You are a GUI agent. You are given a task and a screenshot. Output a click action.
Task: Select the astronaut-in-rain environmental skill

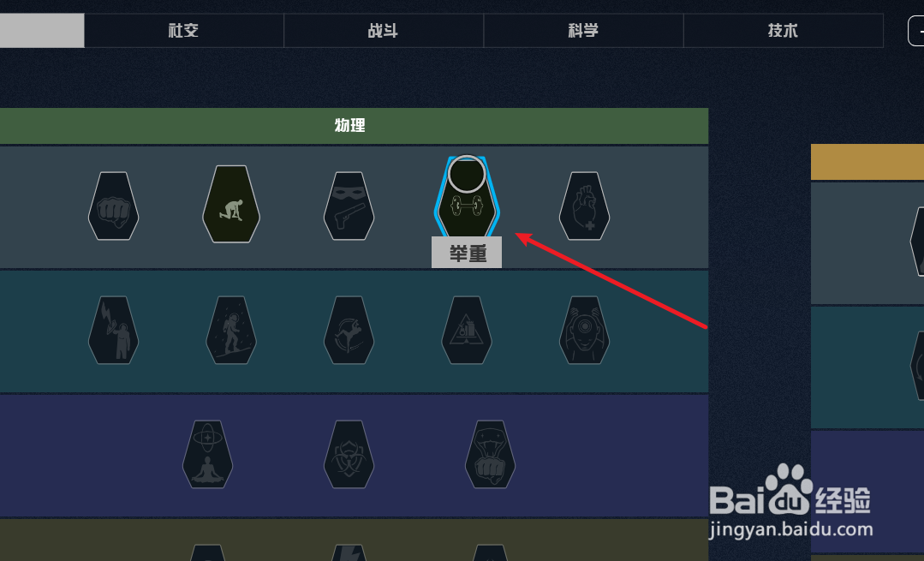tap(231, 330)
